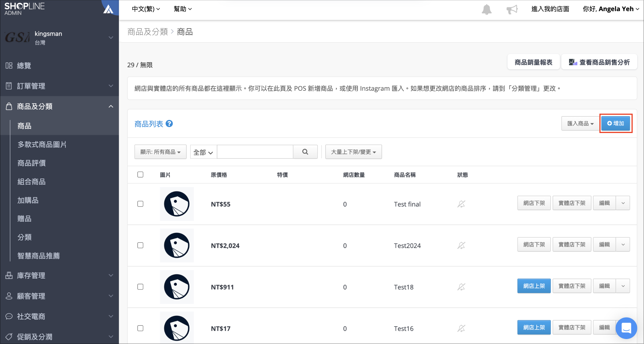Click 網店上架 for Test16
The width and height of the screenshot is (644, 344).
534,327
